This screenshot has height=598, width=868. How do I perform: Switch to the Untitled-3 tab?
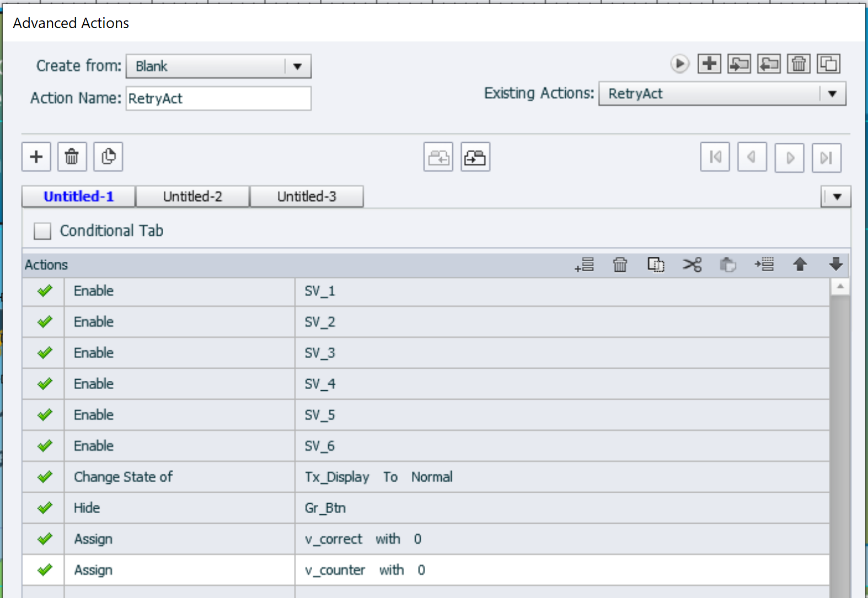(307, 197)
